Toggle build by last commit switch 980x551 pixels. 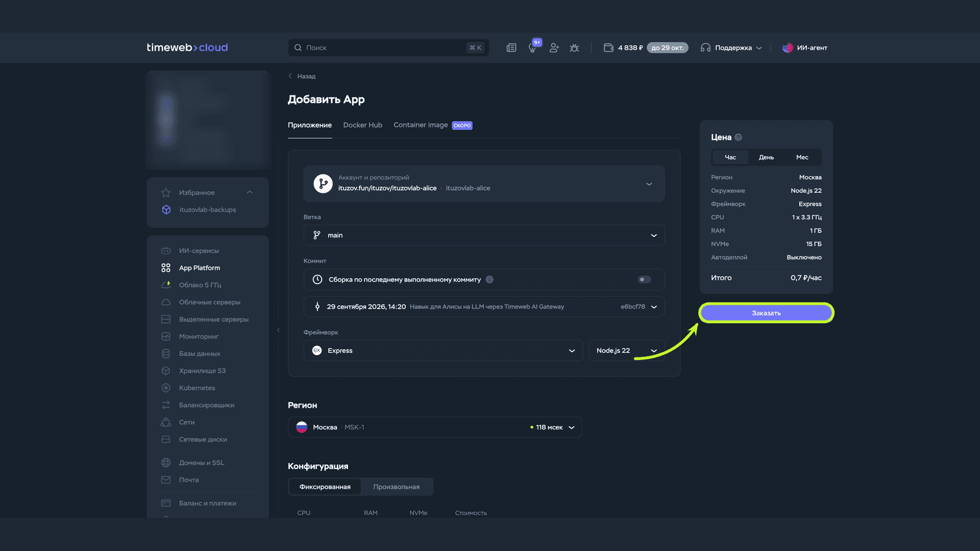pos(644,280)
